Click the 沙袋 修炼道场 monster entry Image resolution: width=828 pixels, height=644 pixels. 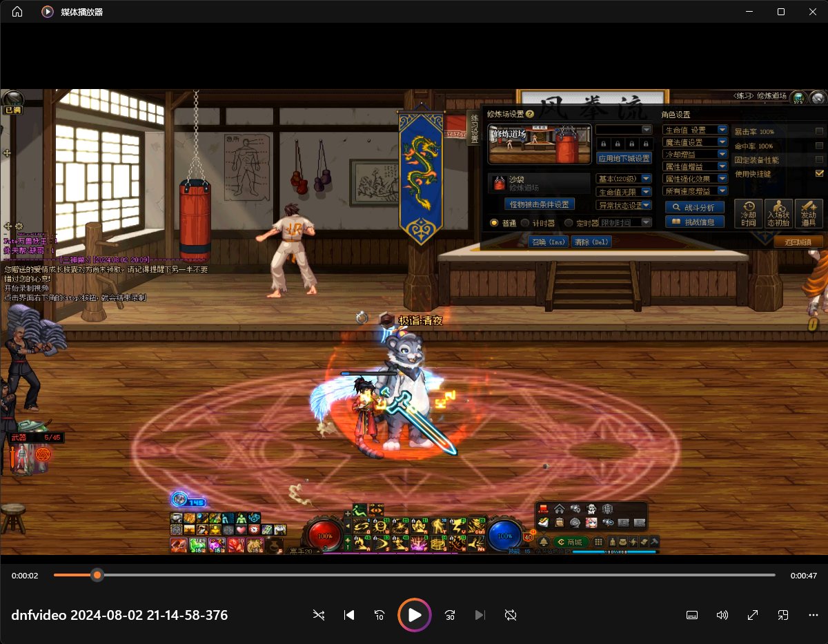[540, 183]
